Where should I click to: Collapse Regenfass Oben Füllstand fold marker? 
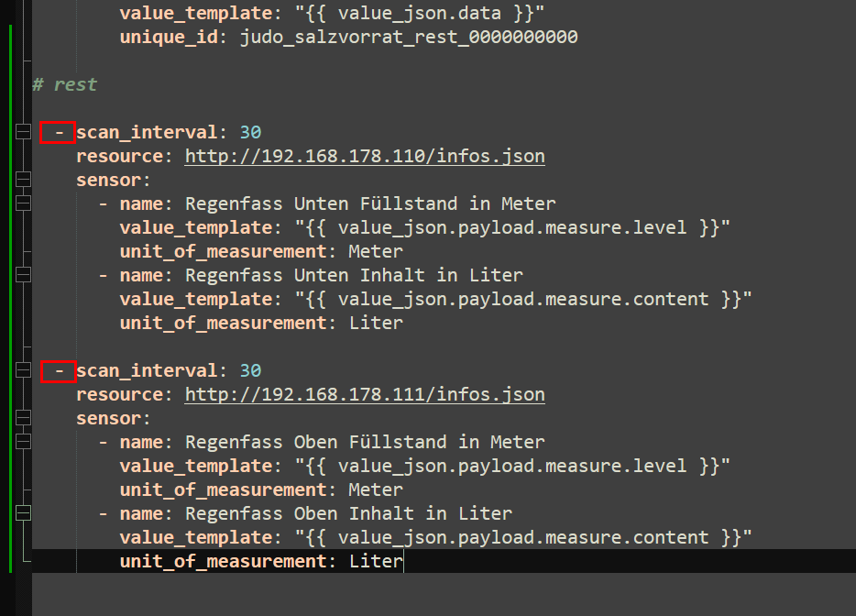pos(23,442)
